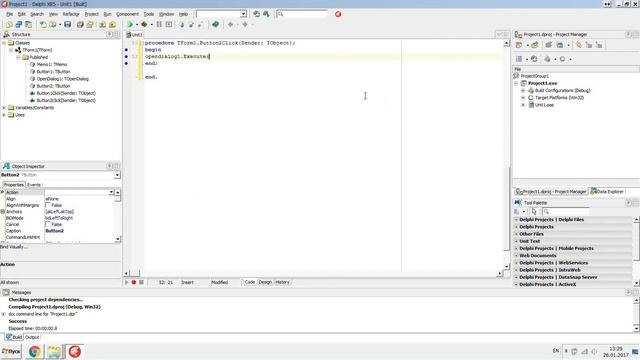Open File Explorer from the taskbar

point(54,351)
